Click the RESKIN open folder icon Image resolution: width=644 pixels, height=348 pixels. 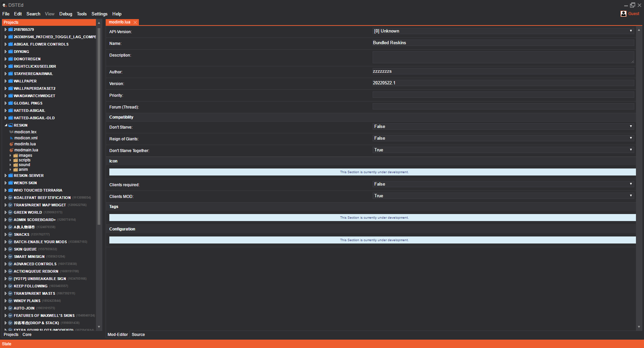coord(10,125)
